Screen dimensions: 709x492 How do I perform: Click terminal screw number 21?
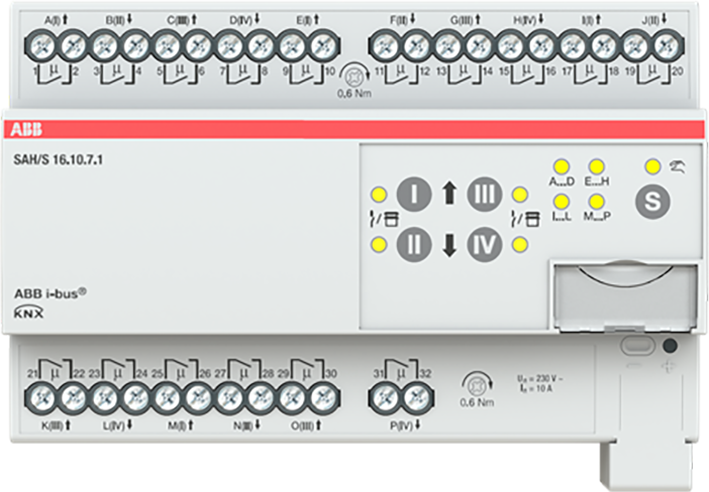[x=42, y=399]
